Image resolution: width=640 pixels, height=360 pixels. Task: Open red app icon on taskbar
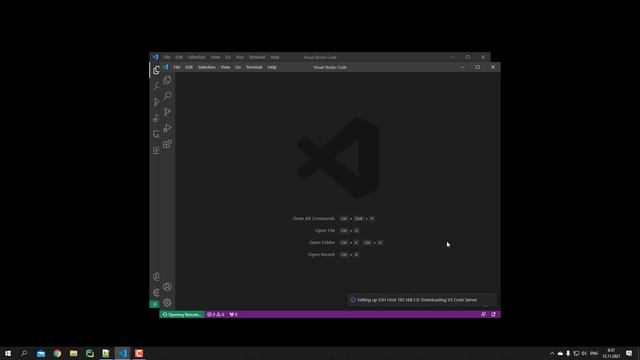click(x=139, y=353)
